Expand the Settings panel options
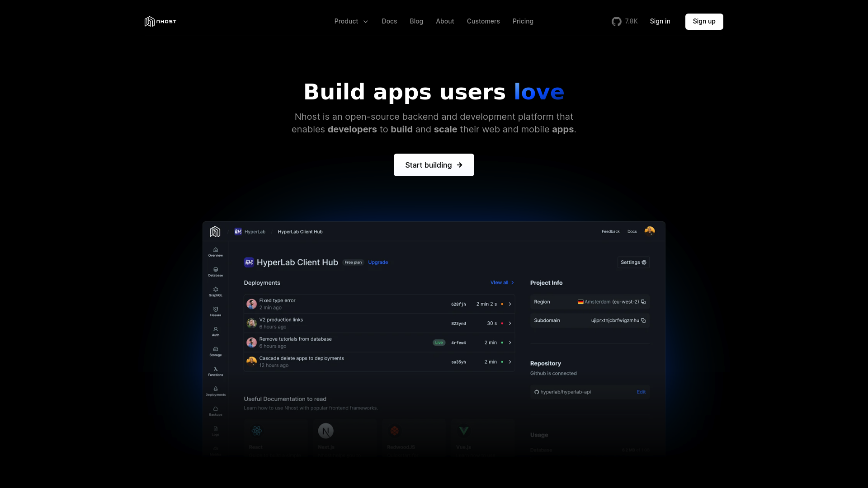This screenshot has width=868, height=488. click(x=633, y=262)
